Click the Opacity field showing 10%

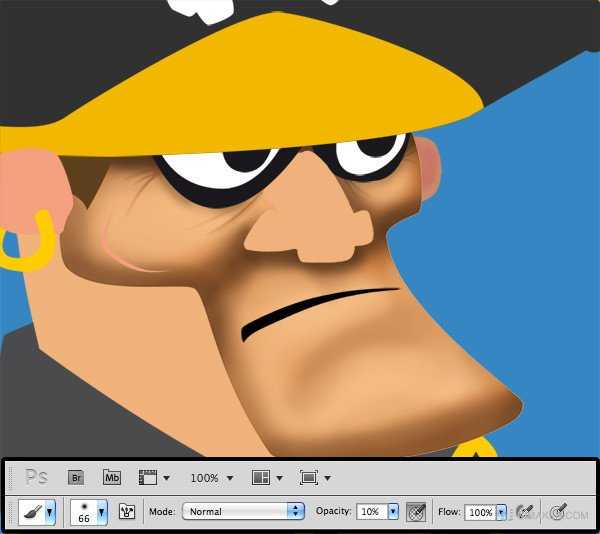click(370, 512)
